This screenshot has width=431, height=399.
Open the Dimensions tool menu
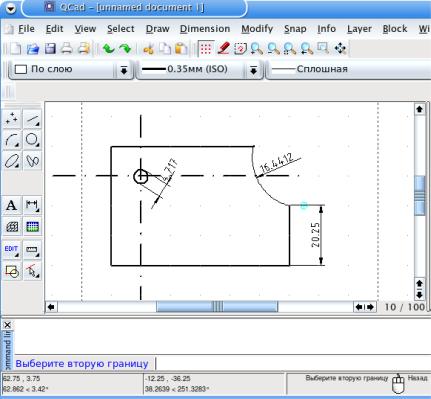[x=32, y=205]
